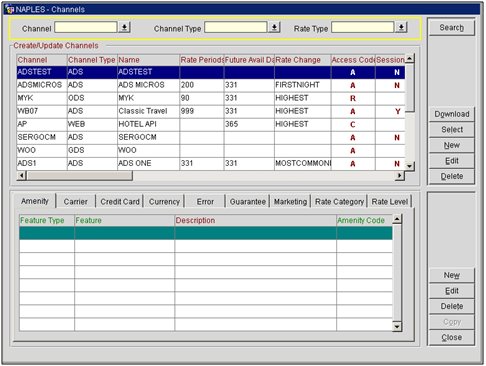Open the Rate Type dropdown arrow
The image size is (486, 366).
tap(401, 27)
